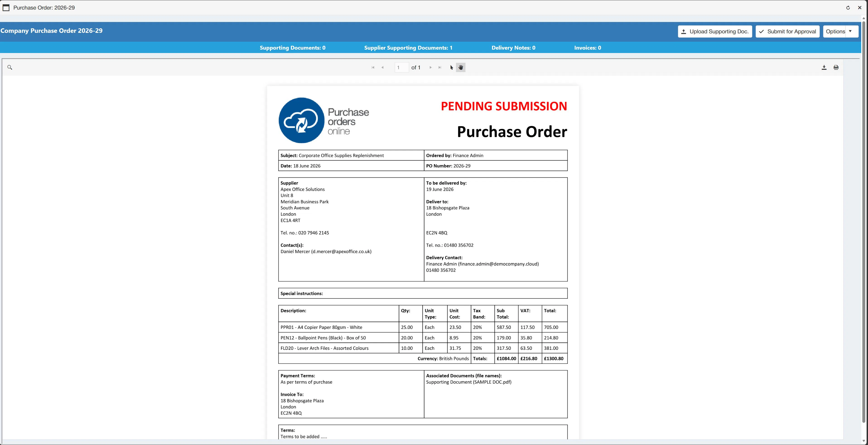The image size is (868, 445).
Task: Refresh the Purchase Order window
Action: (x=848, y=7)
